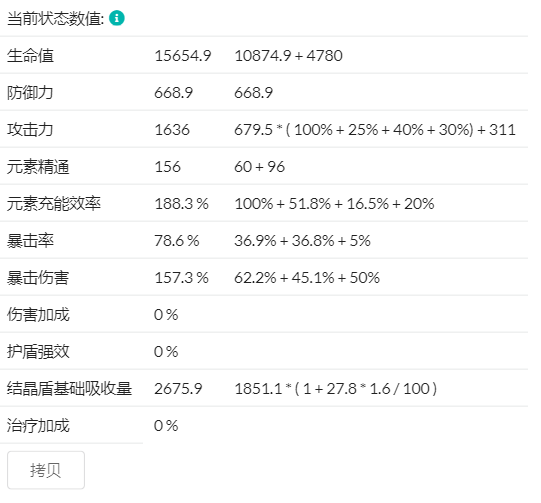This screenshot has width=541, height=503.
Task: Click the 伤害加成 row label
Action: coord(38,315)
